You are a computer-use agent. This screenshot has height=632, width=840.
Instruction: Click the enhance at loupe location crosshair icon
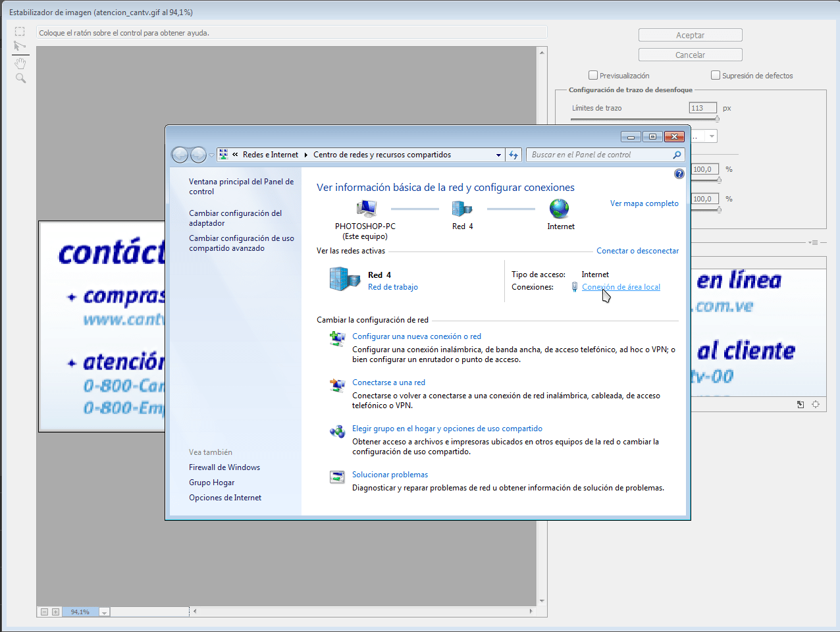(x=816, y=404)
